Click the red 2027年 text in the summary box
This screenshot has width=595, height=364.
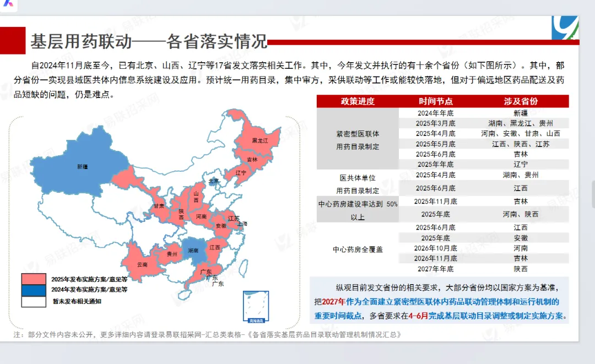click(x=333, y=302)
